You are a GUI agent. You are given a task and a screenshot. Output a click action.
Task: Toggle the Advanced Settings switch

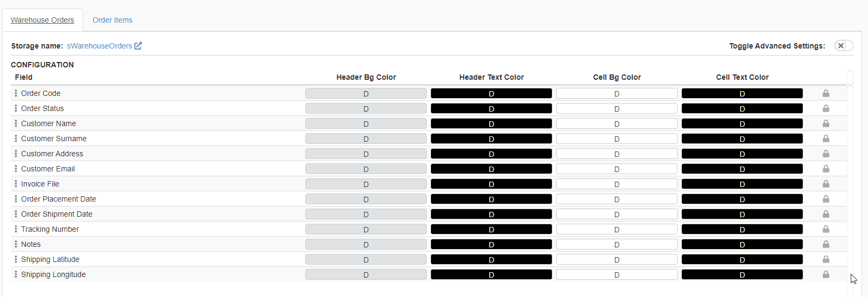tap(843, 46)
